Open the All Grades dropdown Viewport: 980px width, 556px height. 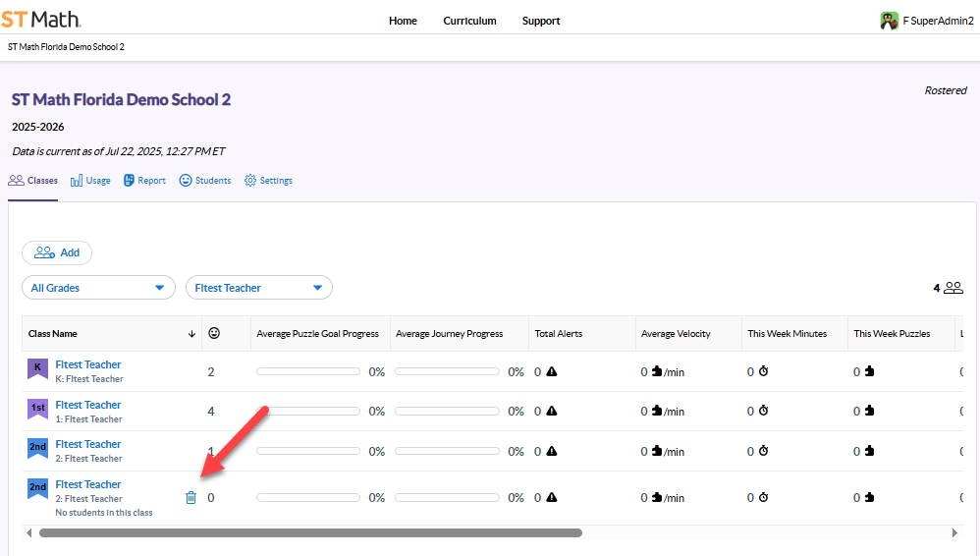[x=97, y=288]
